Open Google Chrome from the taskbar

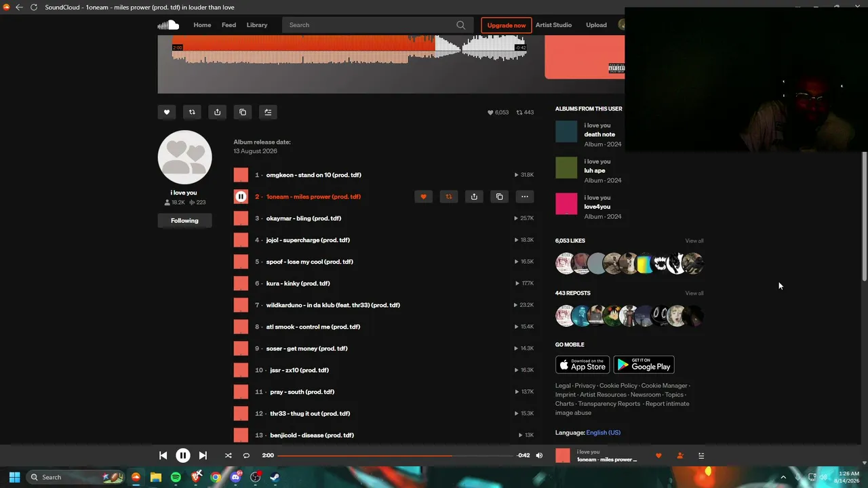coord(216,477)
